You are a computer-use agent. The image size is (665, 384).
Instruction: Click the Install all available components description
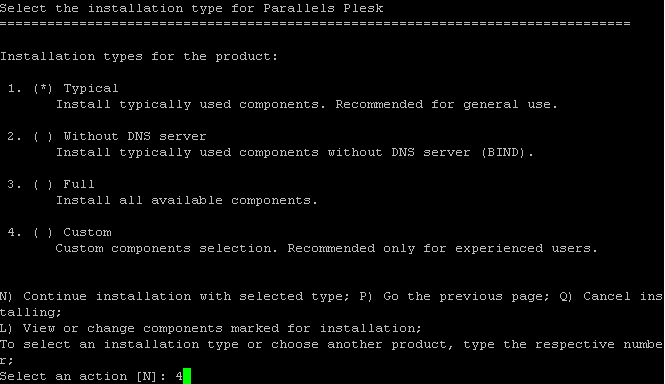(x=187, y=200)
